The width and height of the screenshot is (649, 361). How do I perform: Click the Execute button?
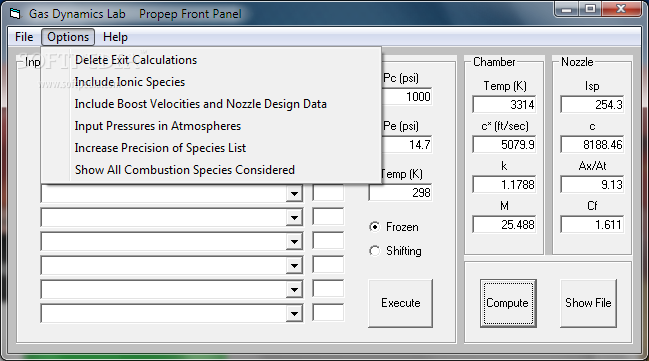point(400,303)
